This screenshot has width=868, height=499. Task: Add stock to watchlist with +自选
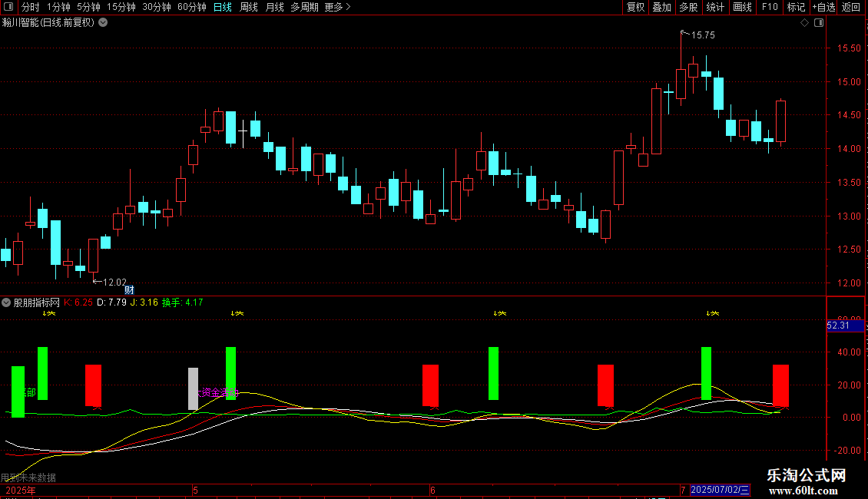[x=823, y=7]
